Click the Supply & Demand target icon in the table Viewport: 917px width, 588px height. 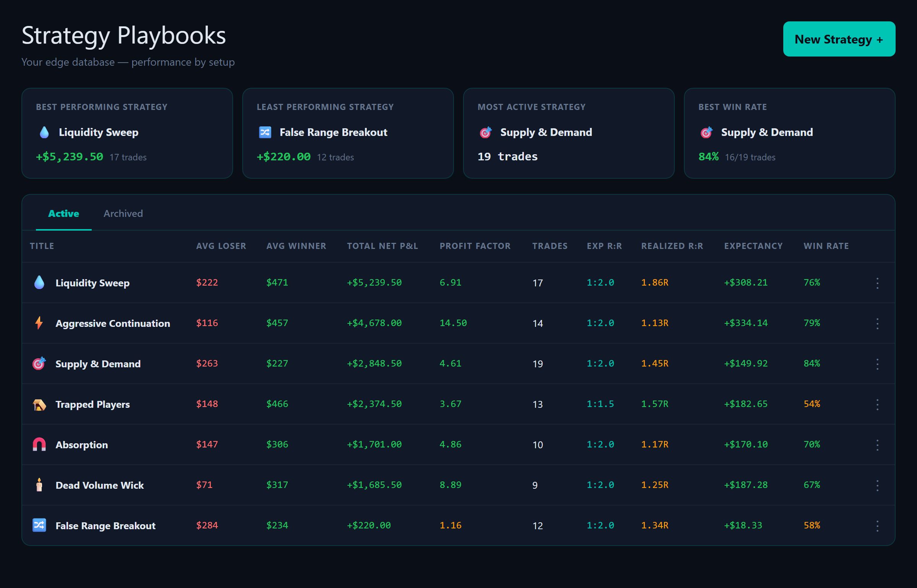point(39,363)
